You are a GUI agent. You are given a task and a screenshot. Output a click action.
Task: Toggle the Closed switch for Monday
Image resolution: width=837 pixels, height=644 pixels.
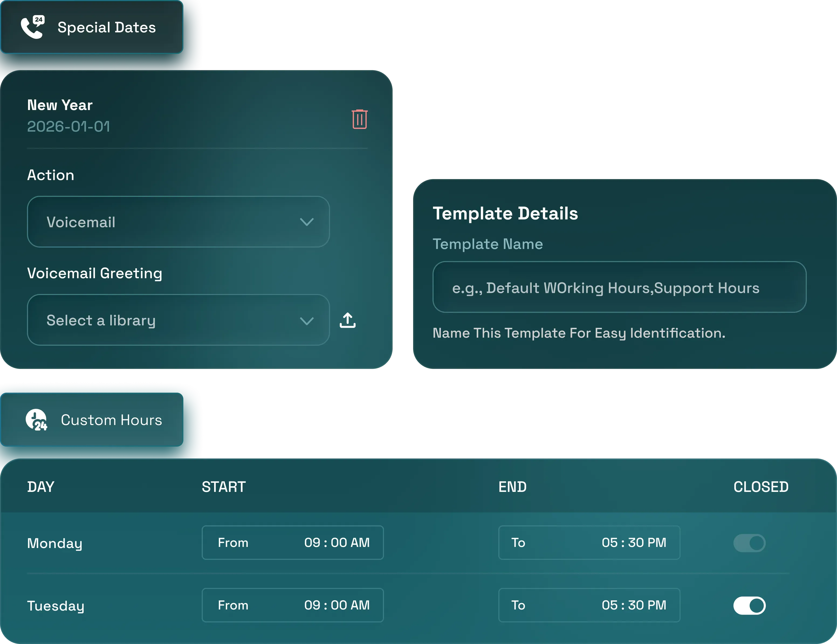tap(749, 543)
